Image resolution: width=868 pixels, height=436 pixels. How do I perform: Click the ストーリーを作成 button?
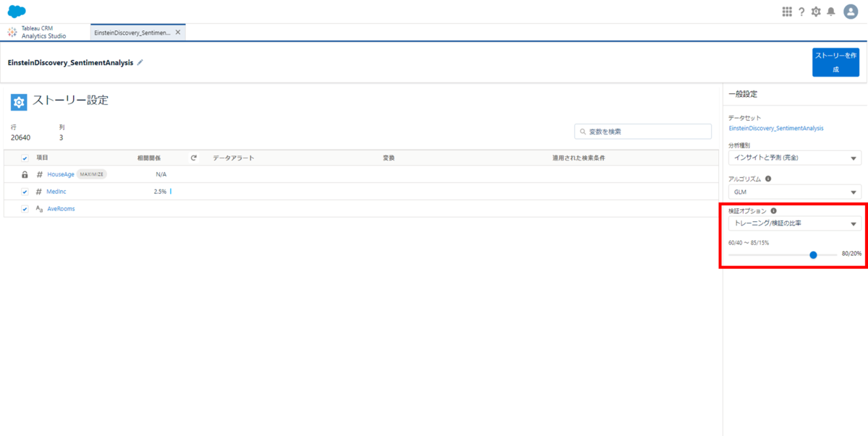point(835,62)
